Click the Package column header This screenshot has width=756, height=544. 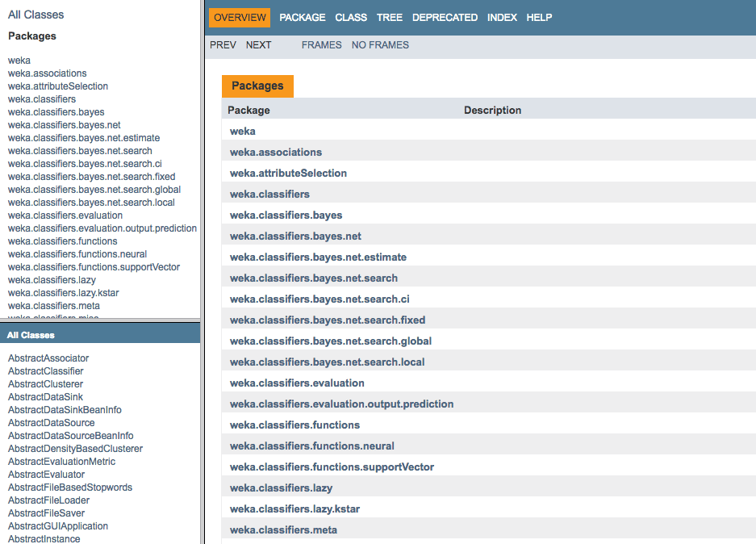click(x=249, y=110)
